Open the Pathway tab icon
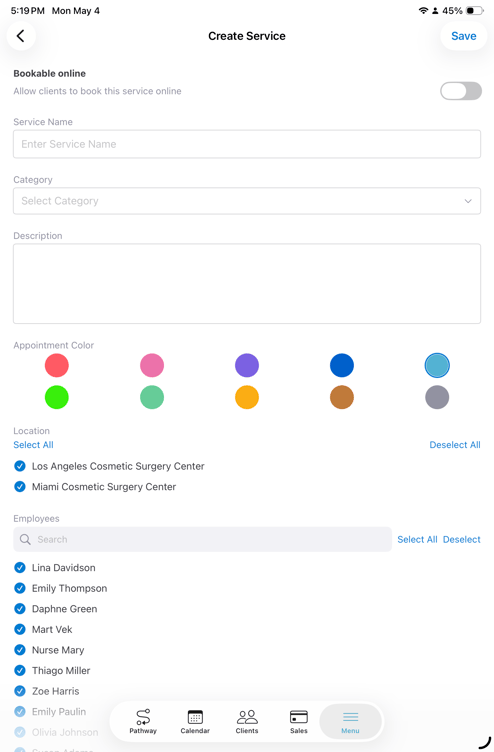Viewport: 494px width, 752px height. click(x=143, y=717)
